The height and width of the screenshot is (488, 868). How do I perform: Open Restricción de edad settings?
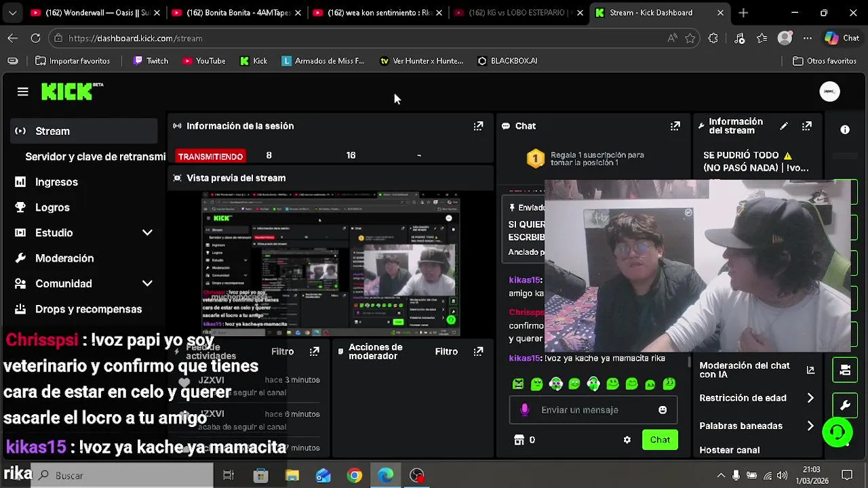(x=757, y=398)
